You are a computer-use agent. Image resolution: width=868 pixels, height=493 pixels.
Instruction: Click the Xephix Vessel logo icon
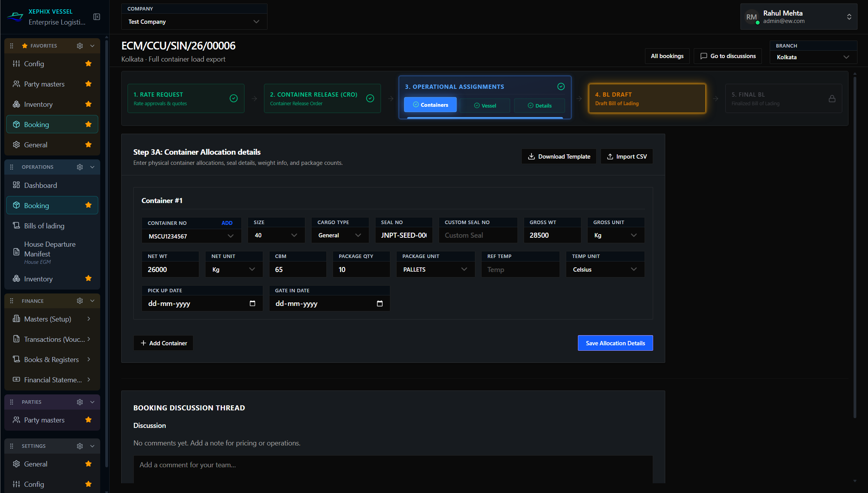pyautogui.click(x=15, y=17)
